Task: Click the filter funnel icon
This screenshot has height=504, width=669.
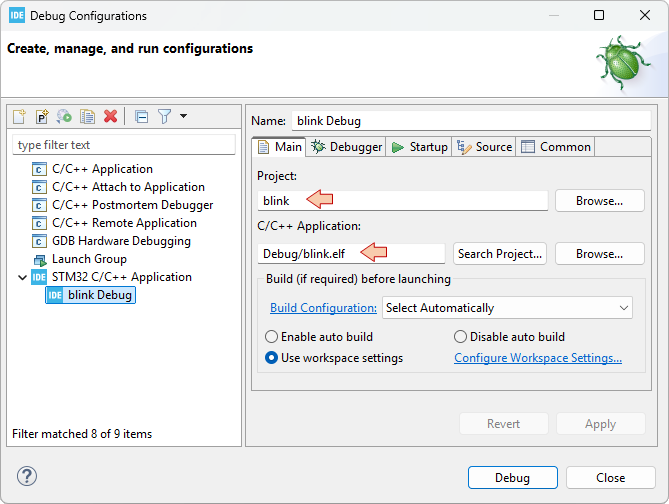Action: 164,117
